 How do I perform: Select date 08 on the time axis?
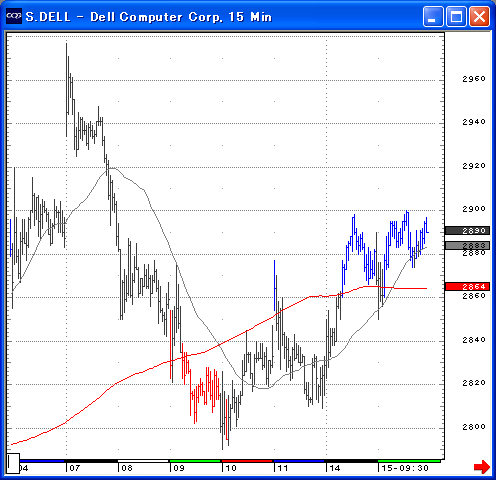coord(127,468)
